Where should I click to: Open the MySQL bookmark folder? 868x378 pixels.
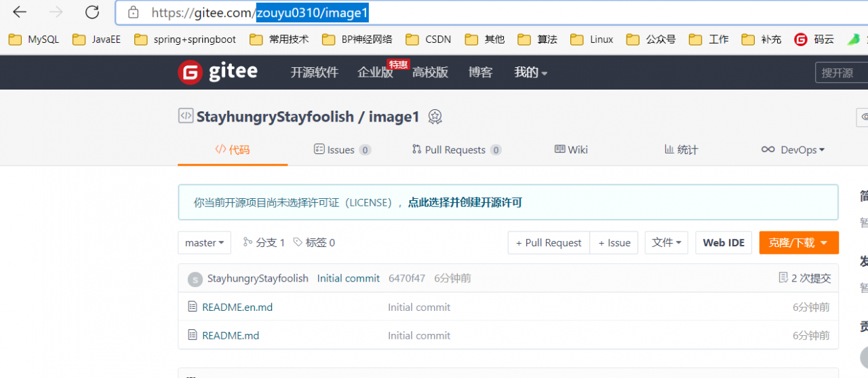(34, 39)
